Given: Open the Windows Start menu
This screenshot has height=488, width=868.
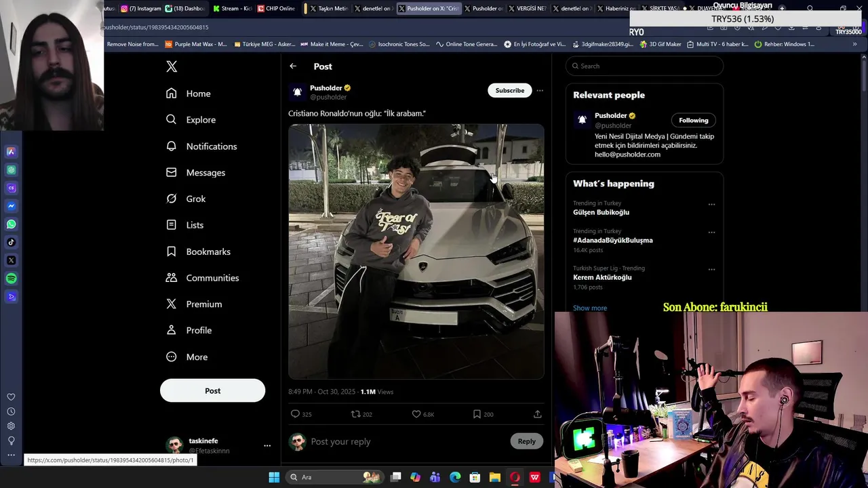Looking at the screenshot, I should (274, 477).
